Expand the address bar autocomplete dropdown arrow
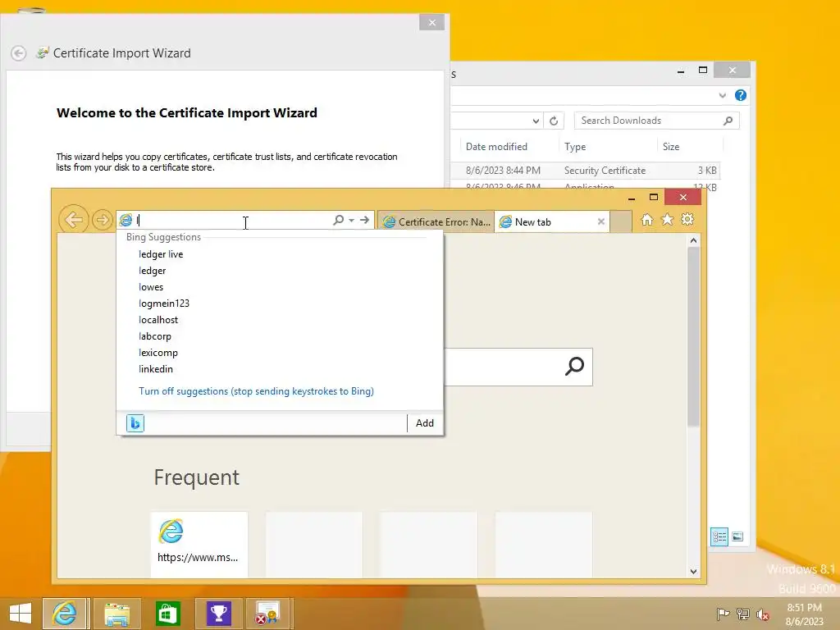This screenshot has width=840, height=630. click(x=351, y=220)
